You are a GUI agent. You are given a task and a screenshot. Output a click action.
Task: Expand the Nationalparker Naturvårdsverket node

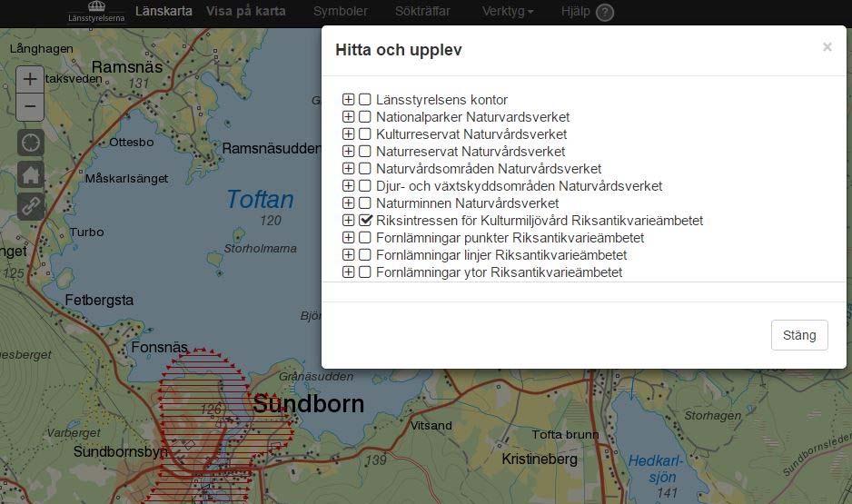[348, 117]
